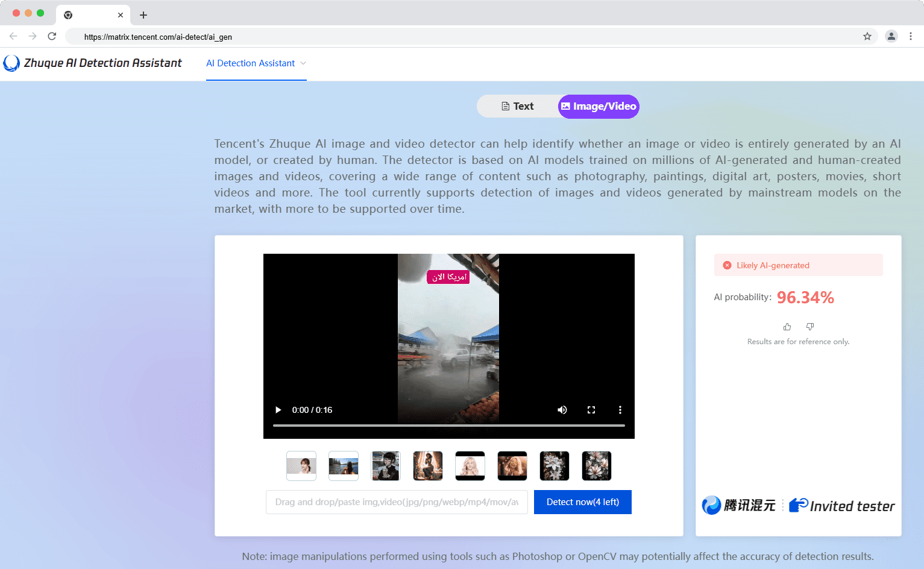Switch to the Text detection mode
924x569 pixels.
coord(518,107)
